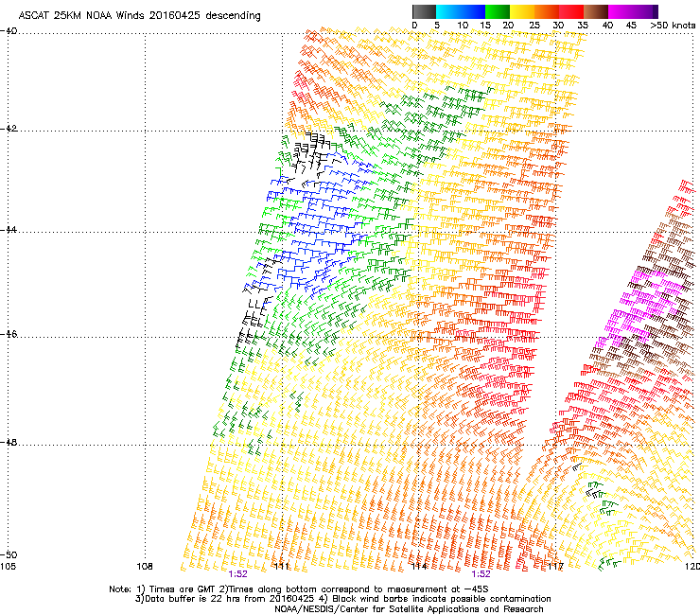Click the "-46" latitude axis label
The width and height of the screenshot is (700, 615).
pos(9,335)
